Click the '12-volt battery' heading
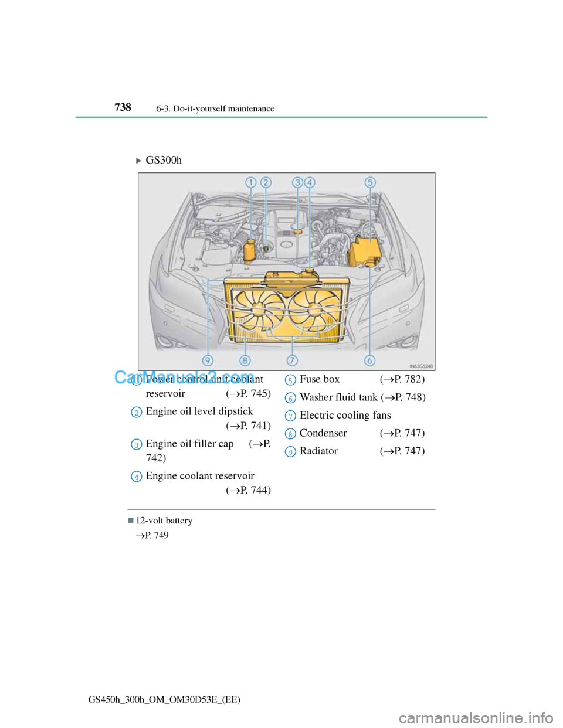563x728 pixels. pyautogui.click(x=164, y=521)
